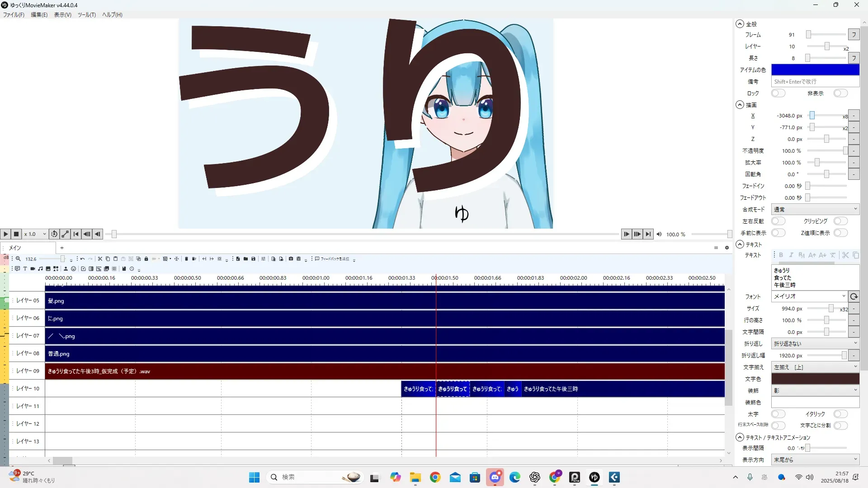The image size is (868, 488).
Task: Click the scissors cut icon in timeline toolbar
Action: pyautogui.click(x=100, y=259)
